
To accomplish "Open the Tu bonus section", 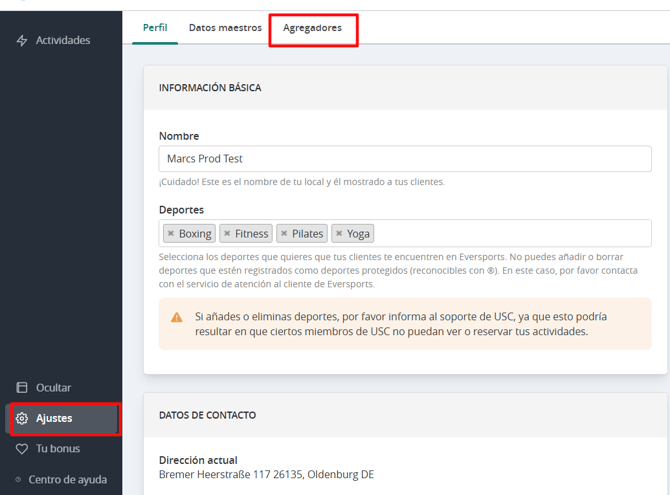I will pos(58,449).
